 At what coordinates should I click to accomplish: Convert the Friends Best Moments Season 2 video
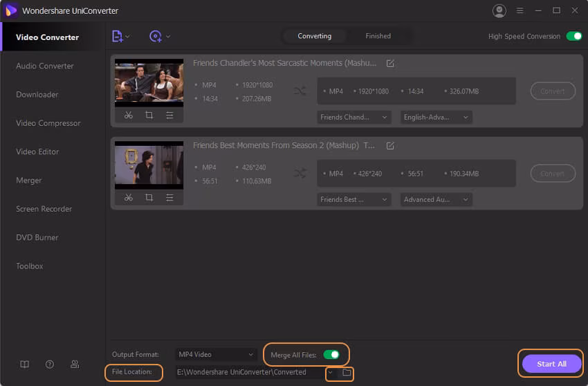click(553, 174)
